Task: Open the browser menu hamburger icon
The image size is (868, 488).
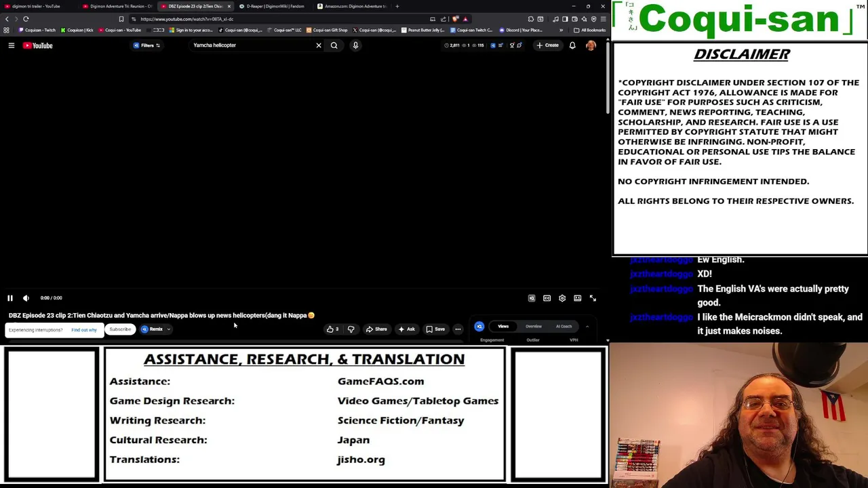Action: tap(603, 19)
